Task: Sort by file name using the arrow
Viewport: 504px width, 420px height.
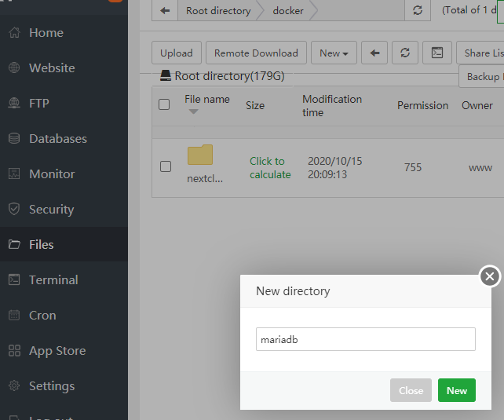Action: click(193, 111)
